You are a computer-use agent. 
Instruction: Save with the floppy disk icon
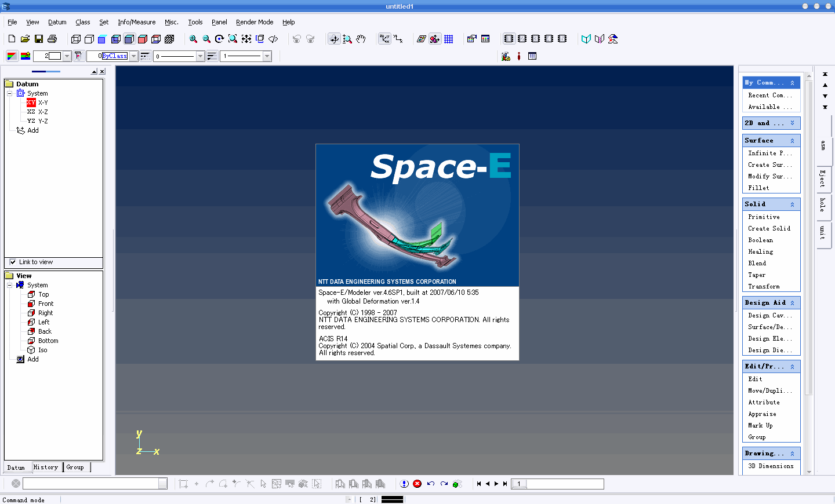tap(39, 39)
